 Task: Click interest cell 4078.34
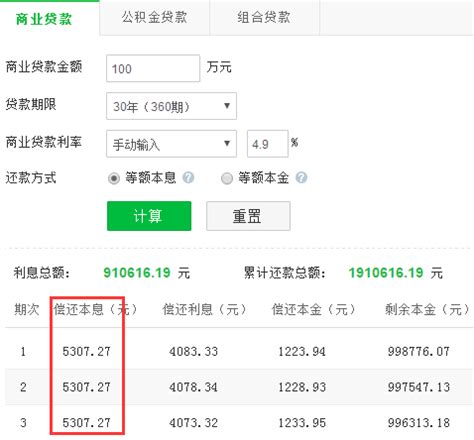tap(193, 387)
